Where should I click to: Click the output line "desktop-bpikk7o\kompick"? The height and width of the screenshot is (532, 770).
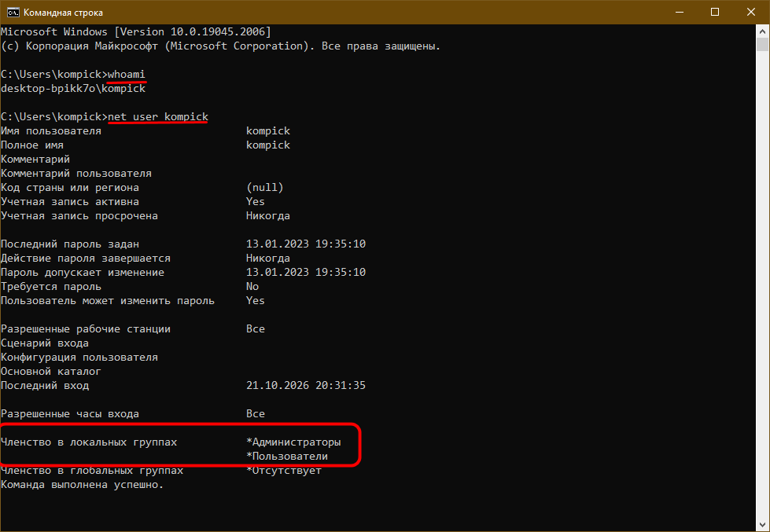click(x=73, y=88)
